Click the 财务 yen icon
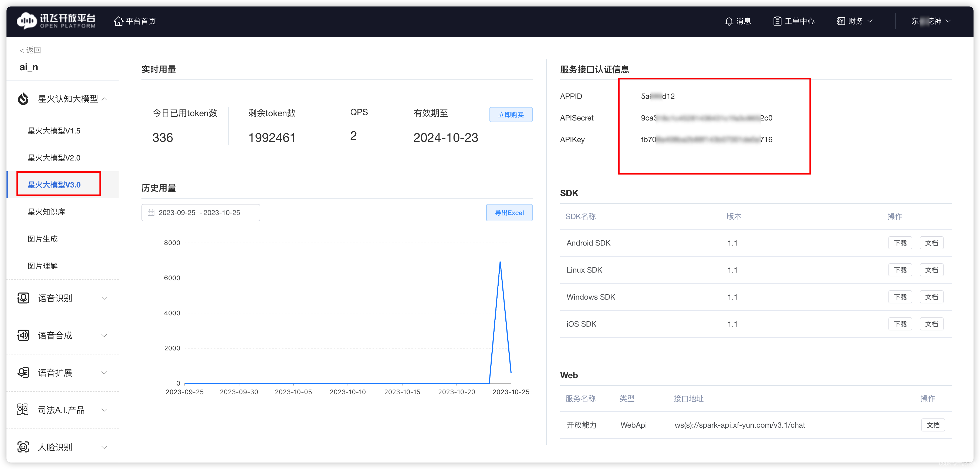 coord(841,21)
